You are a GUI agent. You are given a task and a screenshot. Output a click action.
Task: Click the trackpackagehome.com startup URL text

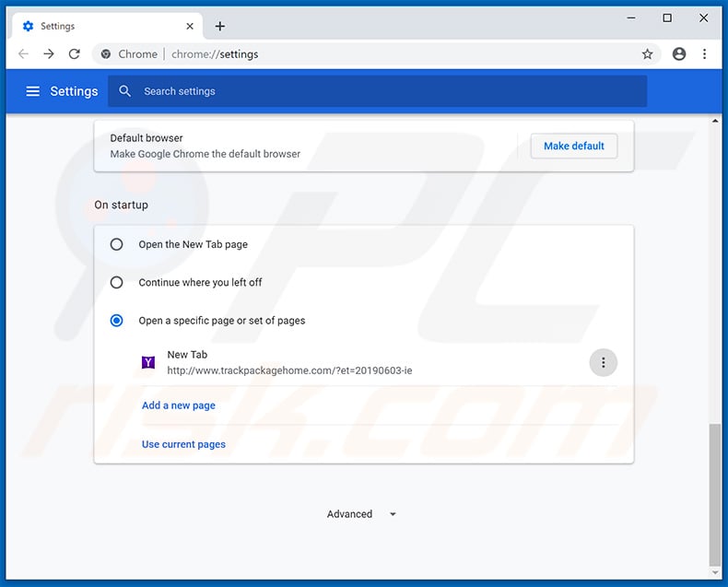point(289,370)
